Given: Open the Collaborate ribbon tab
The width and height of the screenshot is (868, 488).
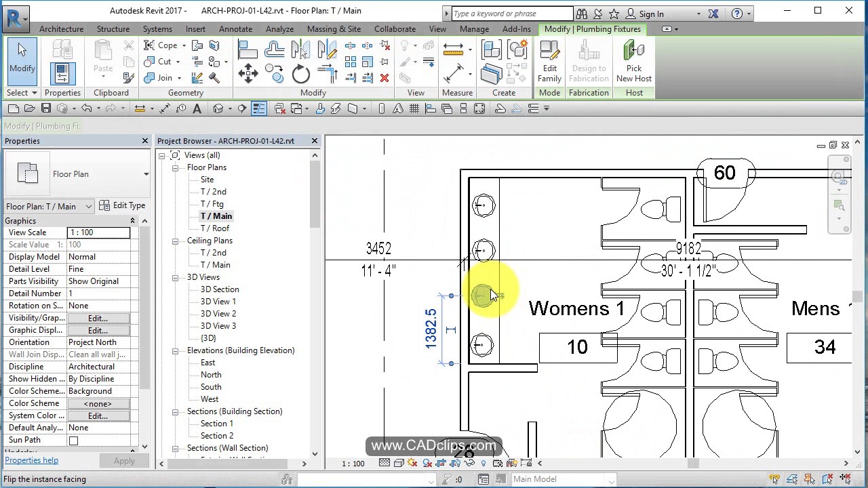Looking at the screenshot, I should point(395,29).
